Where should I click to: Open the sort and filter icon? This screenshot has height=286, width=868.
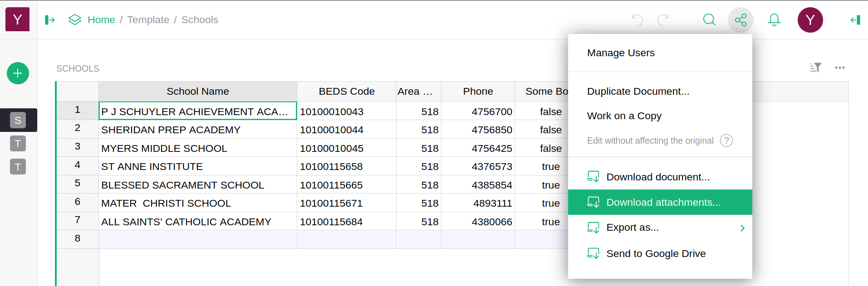point(815,68)
